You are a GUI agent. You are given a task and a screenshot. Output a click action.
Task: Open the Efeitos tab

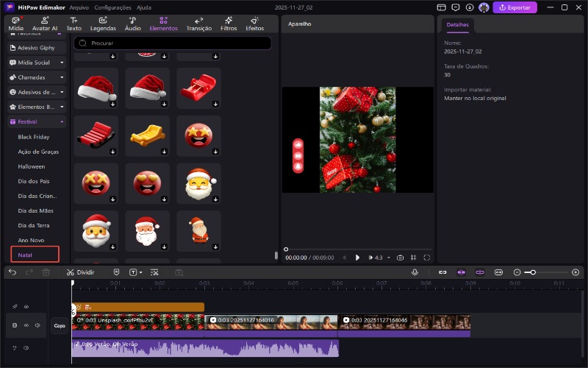click(x=254, y=24)
